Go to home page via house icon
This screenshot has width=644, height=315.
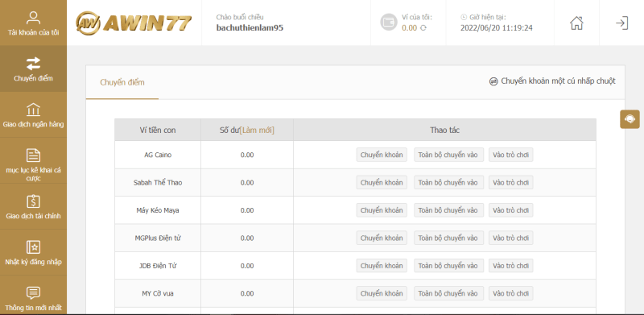(x=576, y=23)
